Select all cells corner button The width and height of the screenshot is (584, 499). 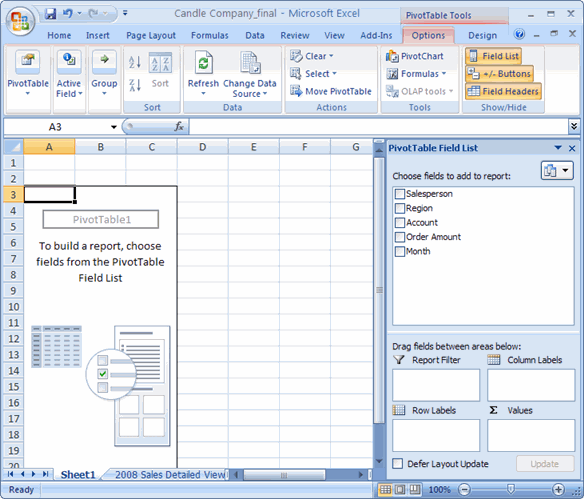tap(13, 147)
